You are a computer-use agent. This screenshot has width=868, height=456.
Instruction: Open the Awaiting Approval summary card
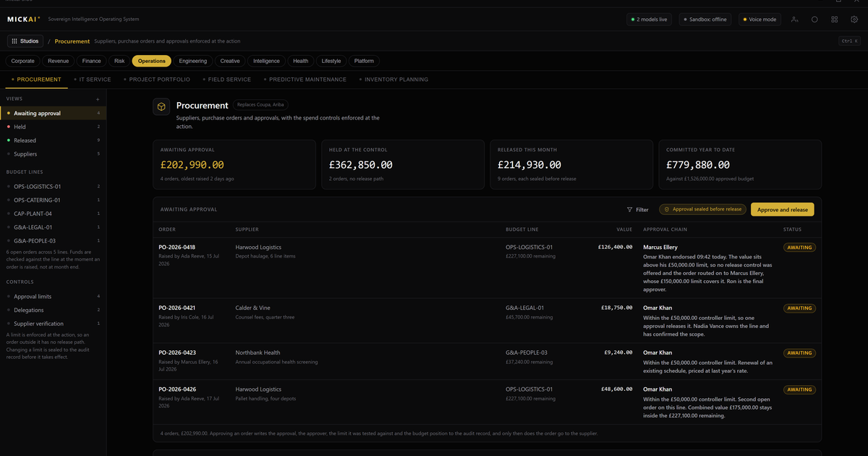click(x=234, y=164)
